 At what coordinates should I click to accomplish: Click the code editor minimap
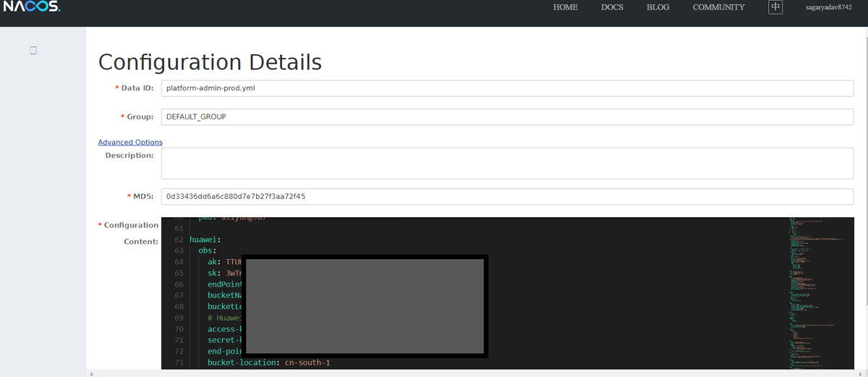coord(822,293)
